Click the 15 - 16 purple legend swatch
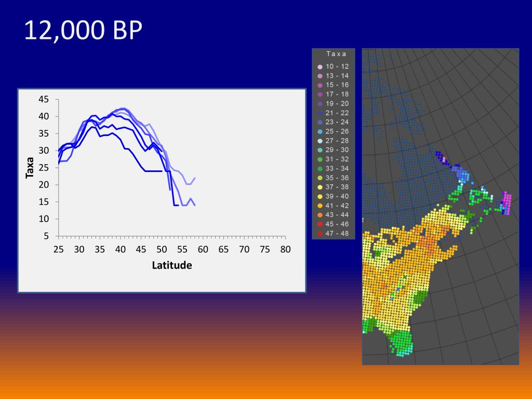 coord(320,85)
